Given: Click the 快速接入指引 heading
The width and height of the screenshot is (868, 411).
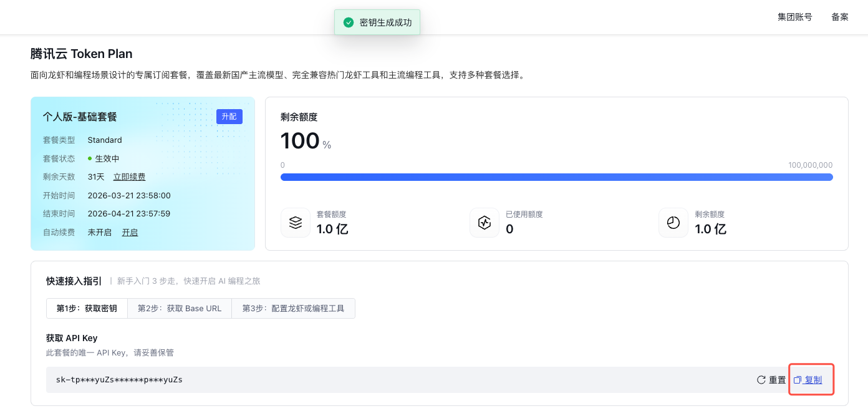Looking at the screenshot, I should coord(74,281).
